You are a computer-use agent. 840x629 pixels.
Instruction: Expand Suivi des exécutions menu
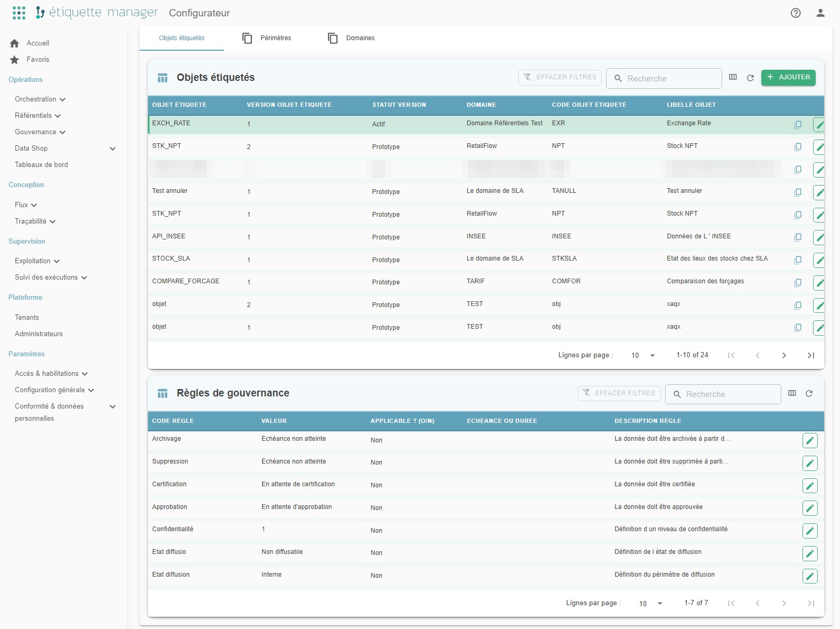click(51, 277)
